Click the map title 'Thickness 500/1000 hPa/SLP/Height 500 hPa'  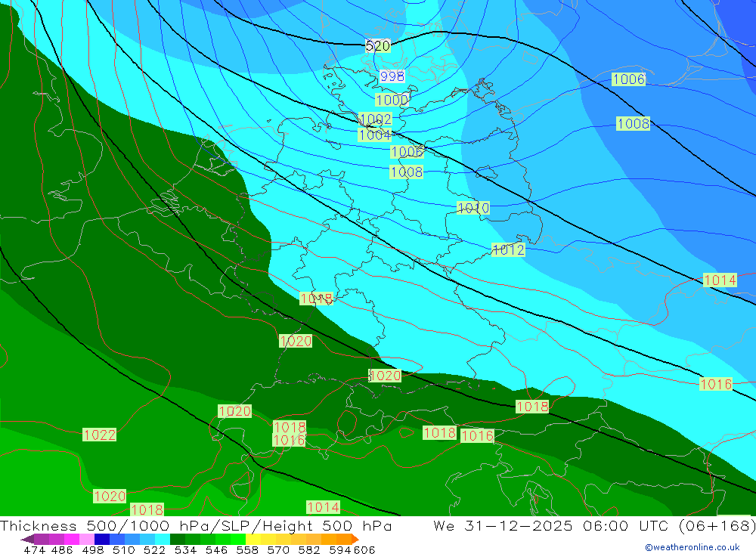pyautogui.click(x=196, y=525)
